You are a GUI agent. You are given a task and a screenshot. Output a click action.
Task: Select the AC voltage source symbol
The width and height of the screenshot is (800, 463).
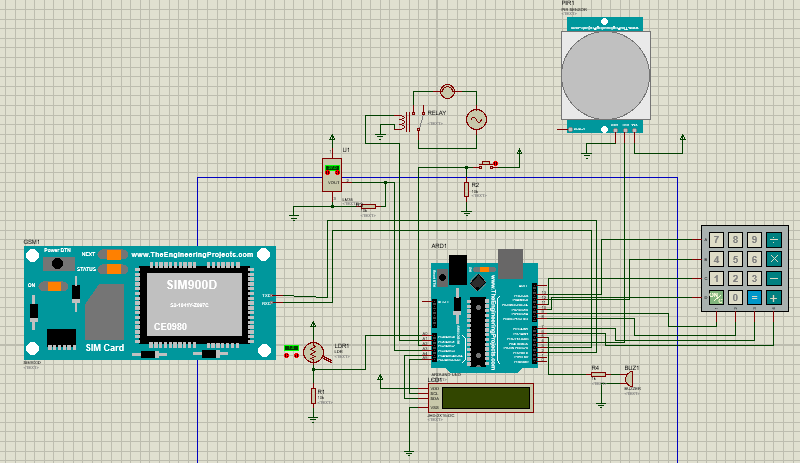click(474, 120)
